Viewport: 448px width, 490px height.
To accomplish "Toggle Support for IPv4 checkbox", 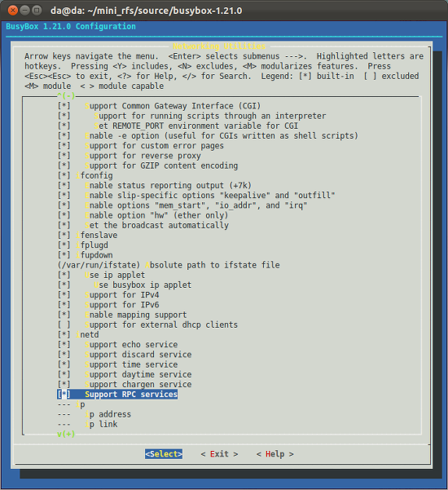I will [64, 294].
